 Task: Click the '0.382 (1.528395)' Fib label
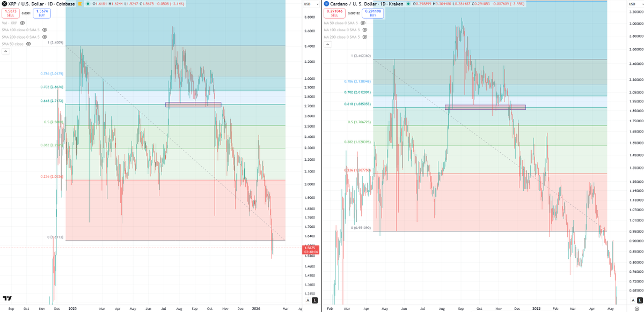[x=357, y=142]
